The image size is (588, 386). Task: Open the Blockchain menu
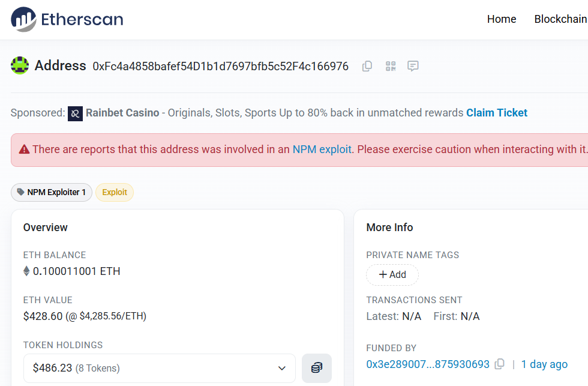click(x=560, y=19)
